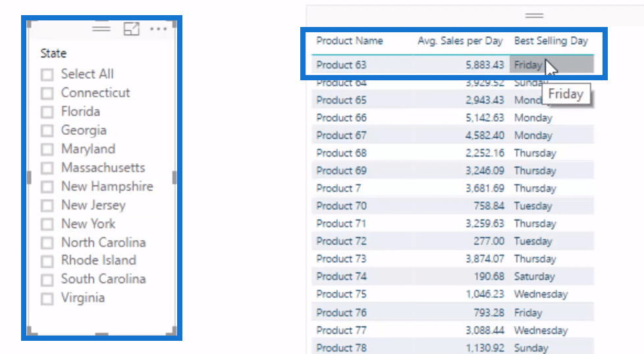Enable North Carolina filter checkbox
The image size is (644, 354).
coord(47,243)
